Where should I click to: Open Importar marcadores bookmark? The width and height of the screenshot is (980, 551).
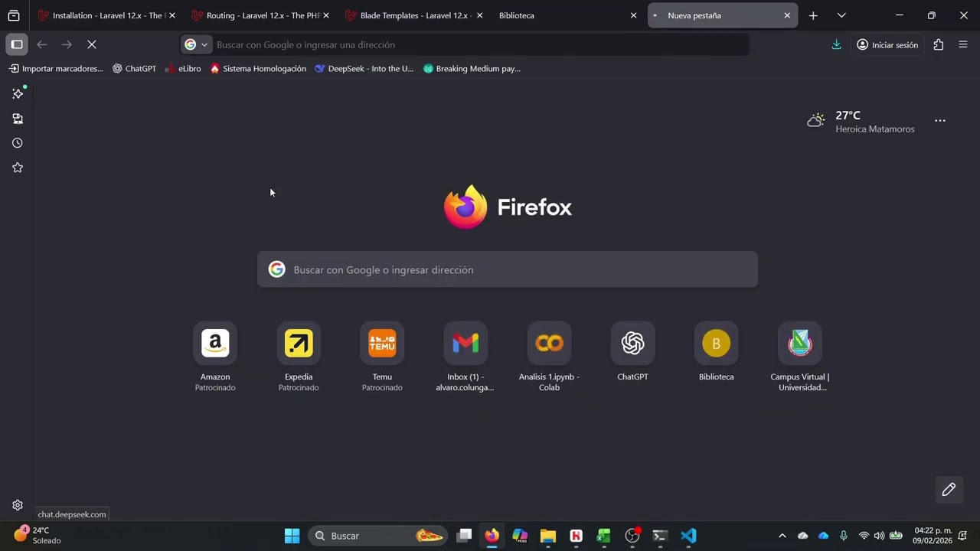(x=56, y=69)
